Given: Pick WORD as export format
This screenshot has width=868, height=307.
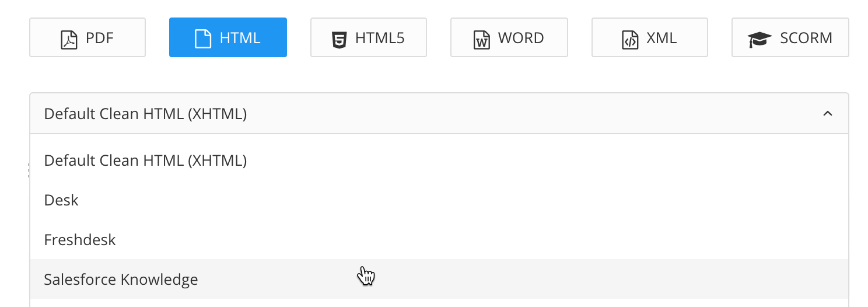Looking at the screenshot, I should click(x=509, y=38).
